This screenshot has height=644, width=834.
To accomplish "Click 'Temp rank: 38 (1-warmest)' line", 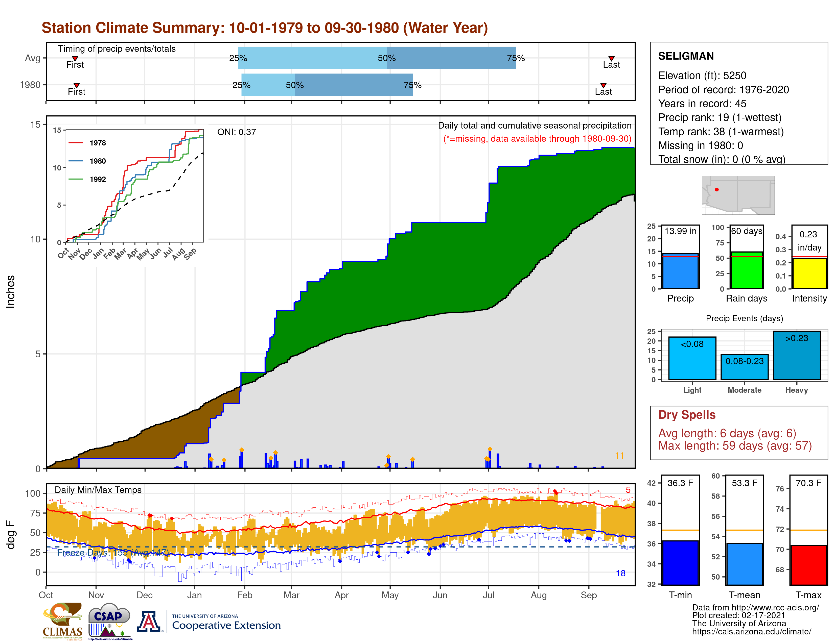I will click(721, 132).
